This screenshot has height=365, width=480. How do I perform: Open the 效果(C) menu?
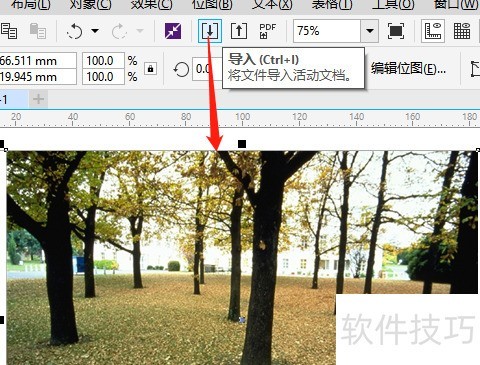click(x=152, y=5)
